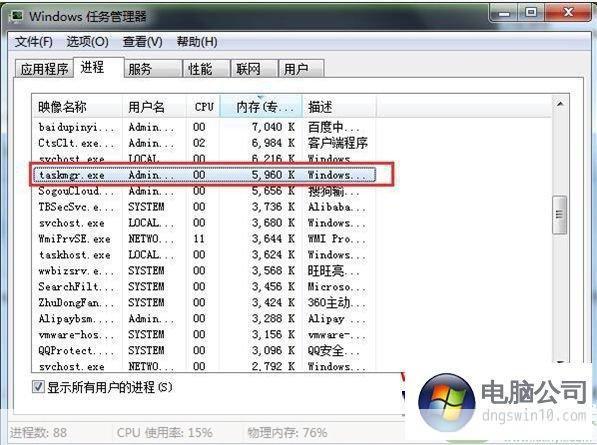Close the Windows 任务管理器 window

(x=568, y=13)
